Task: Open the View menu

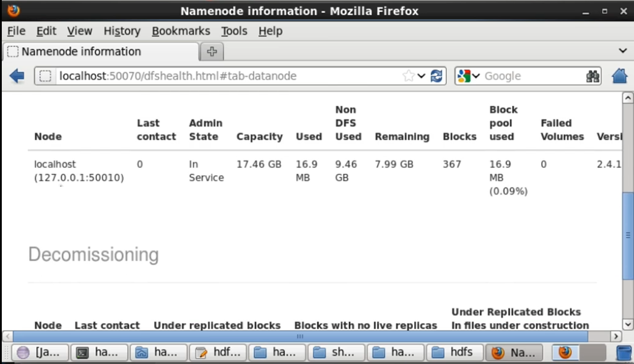Action: 80,31
